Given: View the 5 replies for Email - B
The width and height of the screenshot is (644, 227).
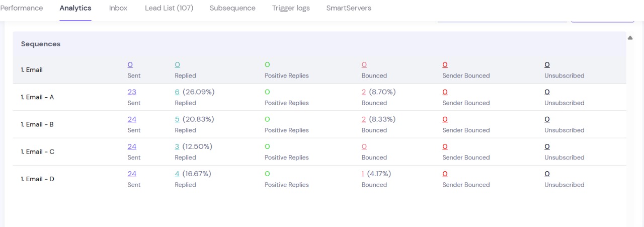Looking at the screenshot, I should pyautogui.click(x=177, y=119).
